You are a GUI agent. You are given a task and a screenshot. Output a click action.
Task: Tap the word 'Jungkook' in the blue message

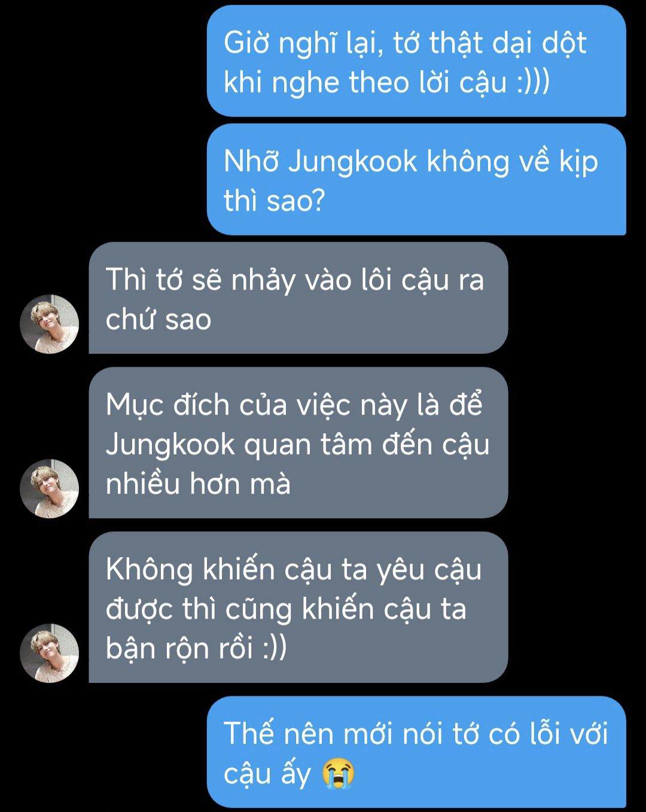point(352,162)
